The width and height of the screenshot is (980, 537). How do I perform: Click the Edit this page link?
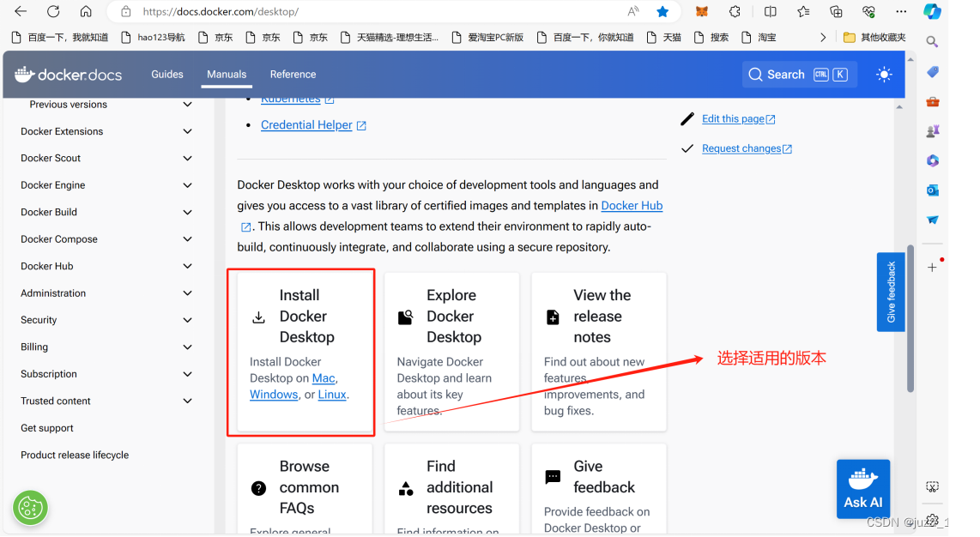(738, 118)
